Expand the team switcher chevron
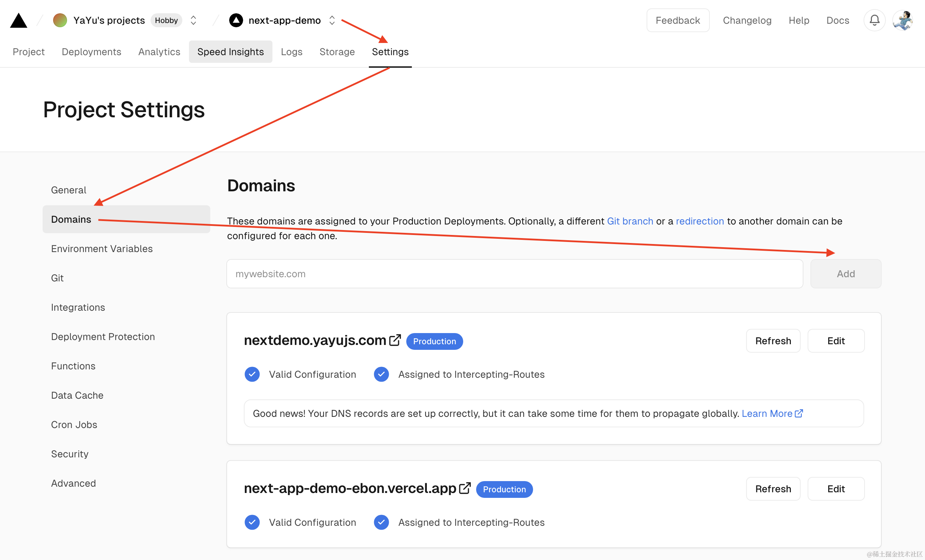 [193, 20]
